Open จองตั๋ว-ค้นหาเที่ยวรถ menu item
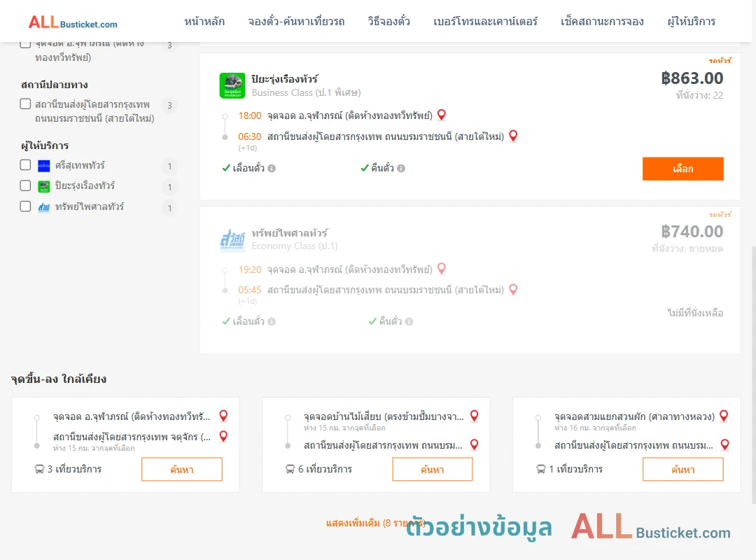756x560 pixels. click(297, 22)
